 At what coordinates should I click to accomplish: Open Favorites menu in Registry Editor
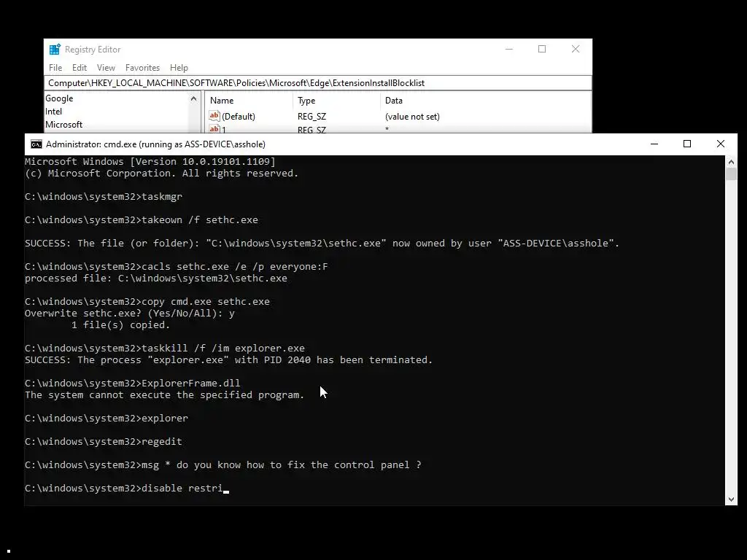coord(142,68)
